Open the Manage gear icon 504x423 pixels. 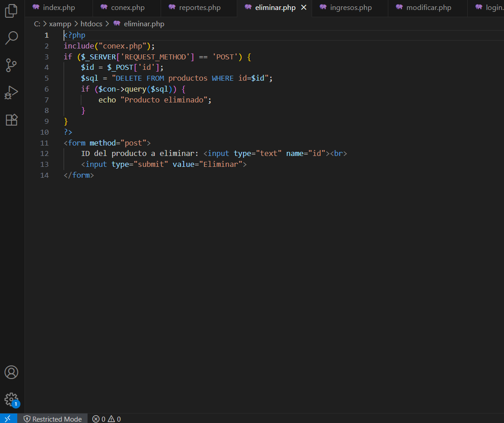[11, 399]
